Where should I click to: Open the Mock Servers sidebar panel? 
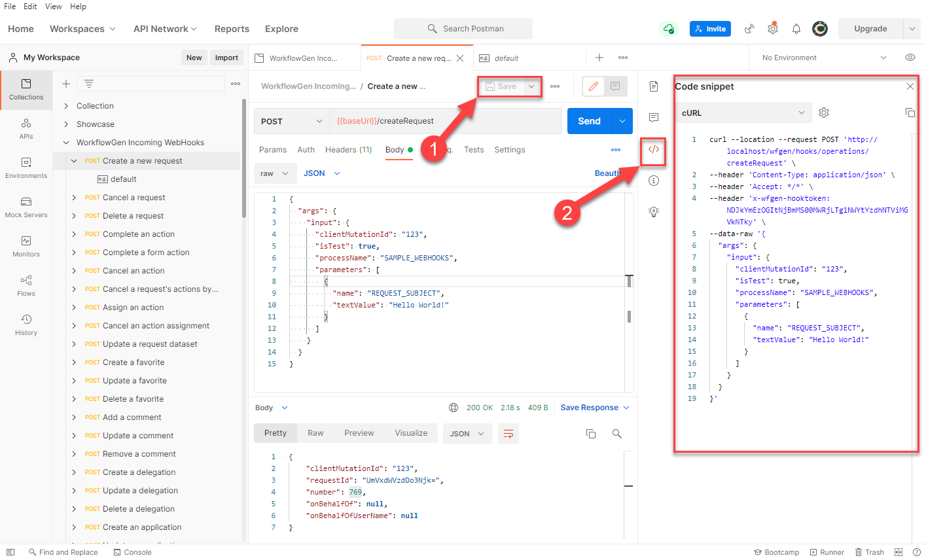click(x=26, y=207)
